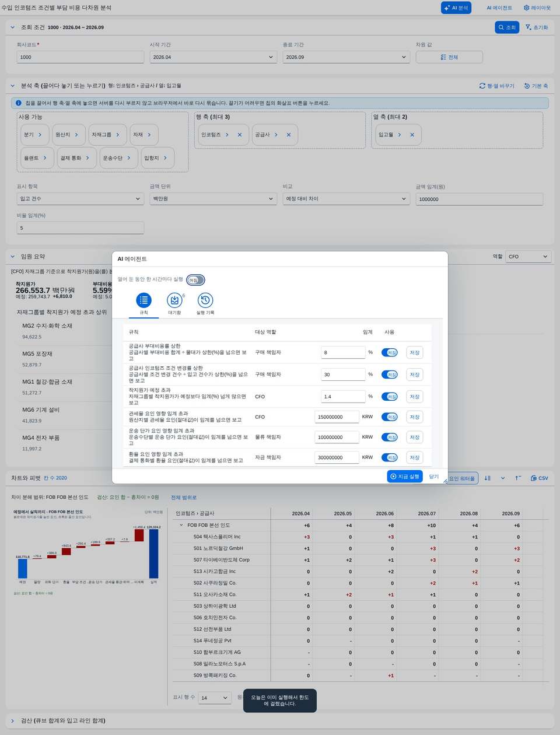
Task: Click the 금액 임계(원) input field
Action: pyautogui.click(x=480, y=199)
